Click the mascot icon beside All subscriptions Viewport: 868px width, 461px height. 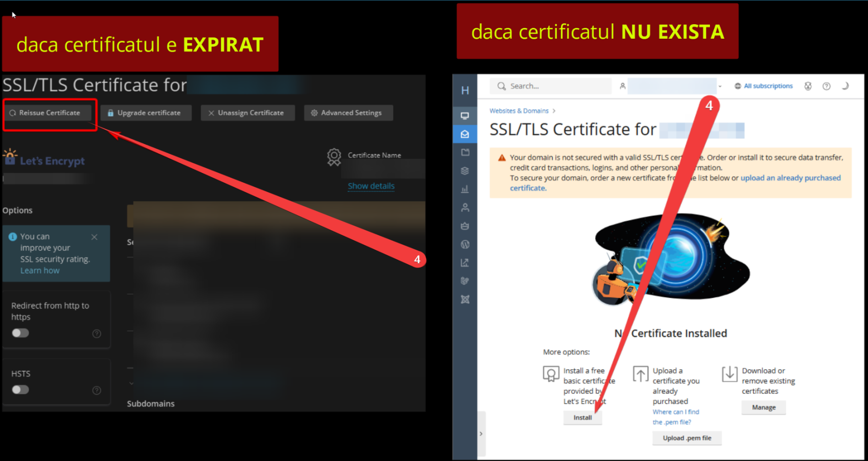808,86
